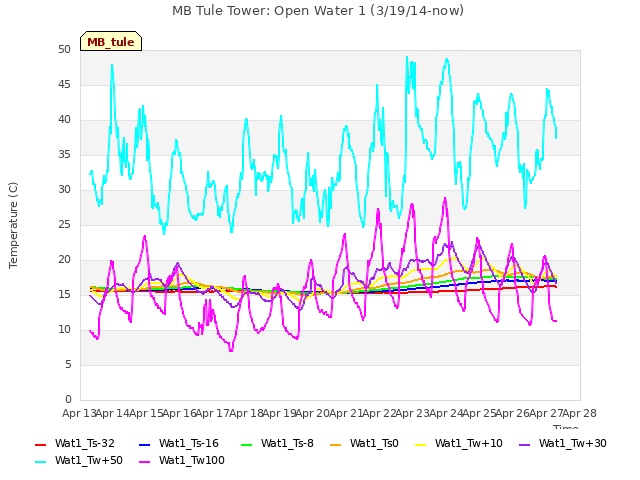Click the Wat1_Tw+30 legend label
640x480 pixels.
pyautogui.click(x=573, y=443)
